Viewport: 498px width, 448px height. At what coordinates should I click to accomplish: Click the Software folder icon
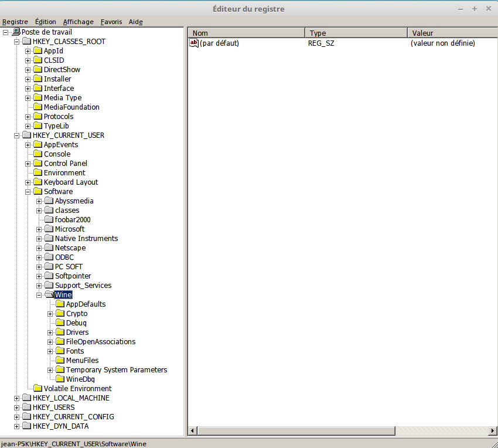38,192
